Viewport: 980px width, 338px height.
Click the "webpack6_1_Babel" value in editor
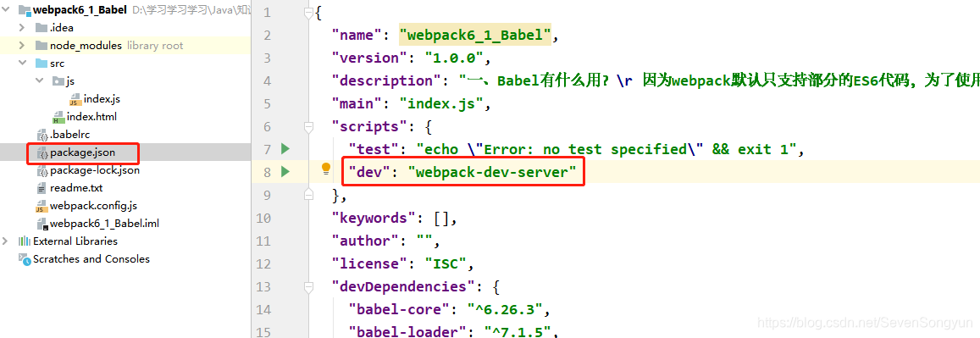point(475,35)
